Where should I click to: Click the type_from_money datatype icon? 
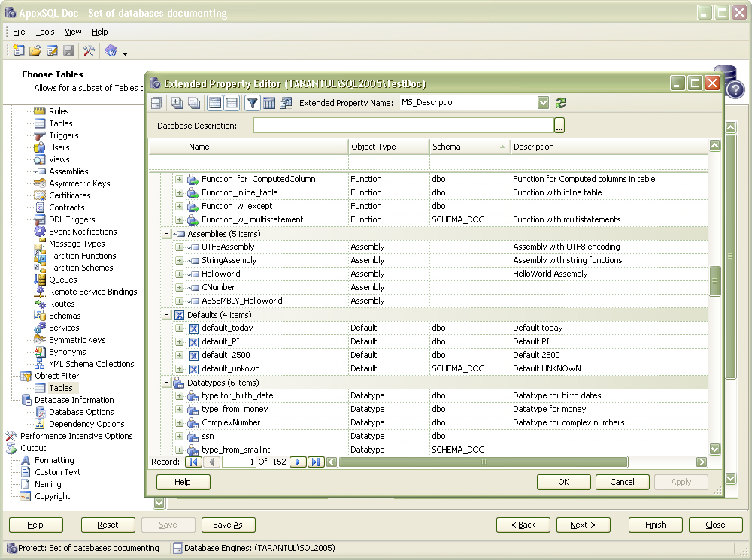coord(193,410)
